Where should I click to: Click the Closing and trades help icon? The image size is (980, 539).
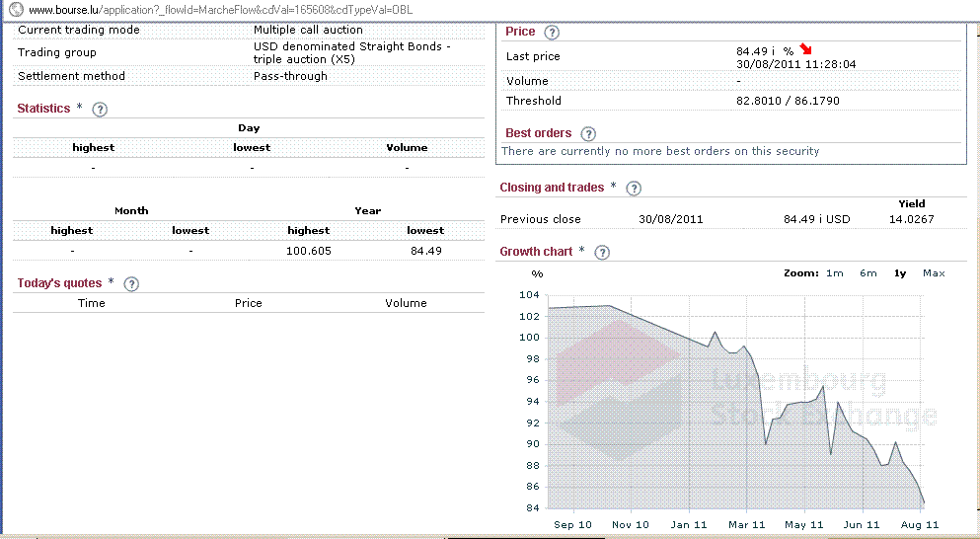pyautogui.click(x=634, y=189)
